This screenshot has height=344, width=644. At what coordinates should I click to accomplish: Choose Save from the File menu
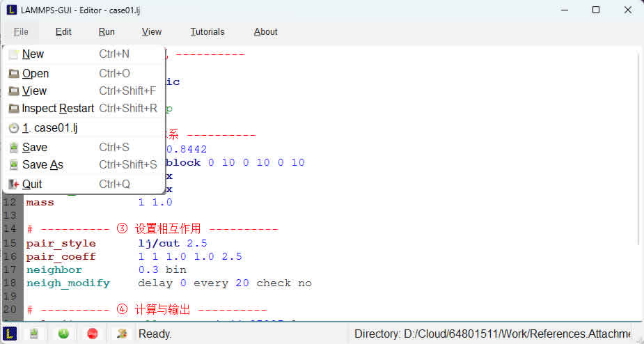pos(84,147)
